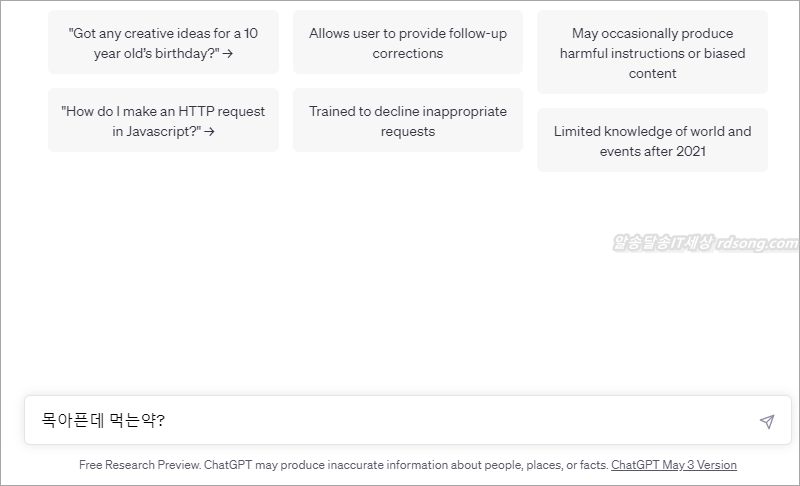Focus the message input box
Screen dimensions: 800x486
450,421
